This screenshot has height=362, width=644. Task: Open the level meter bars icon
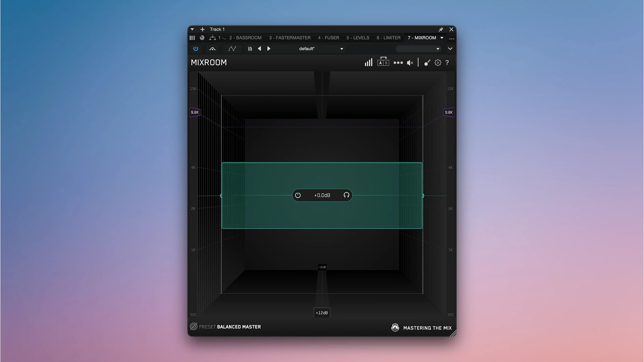[x=369, y=62]
